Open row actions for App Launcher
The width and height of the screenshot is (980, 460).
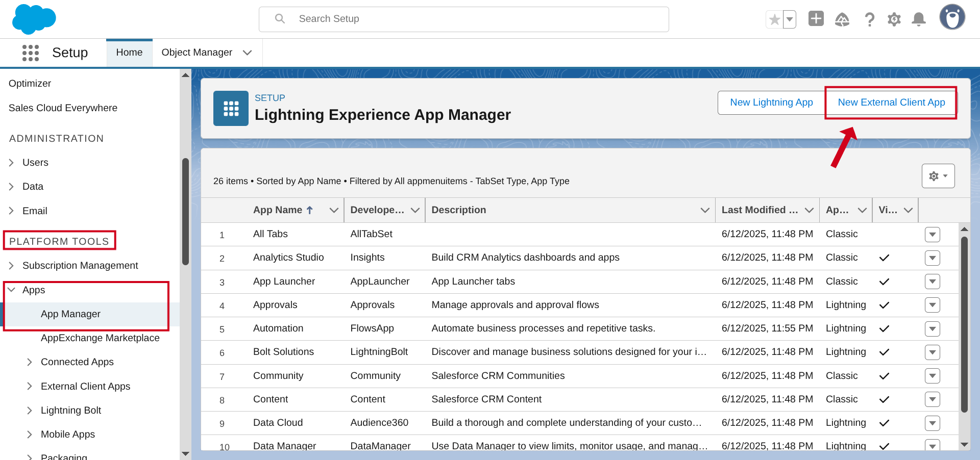[x=933, y=282]
